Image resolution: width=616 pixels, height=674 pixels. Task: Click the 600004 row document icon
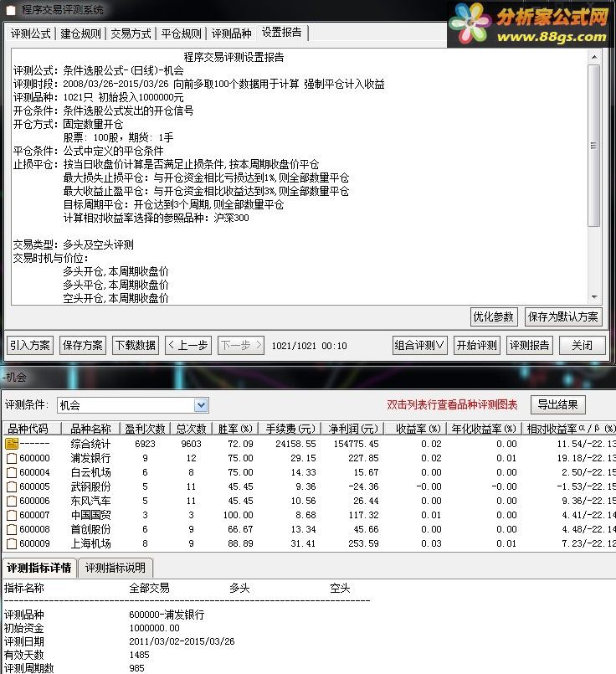click(12, 472)
